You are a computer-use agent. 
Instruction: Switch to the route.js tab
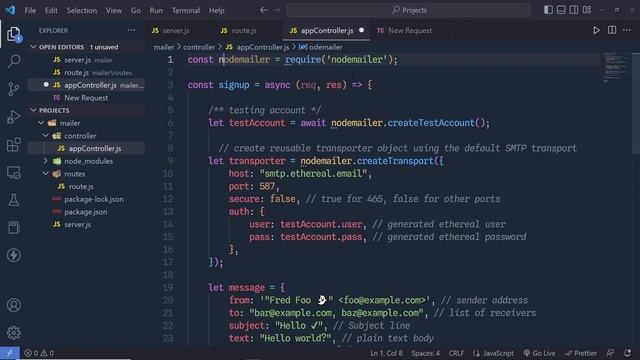coord(244,31)
